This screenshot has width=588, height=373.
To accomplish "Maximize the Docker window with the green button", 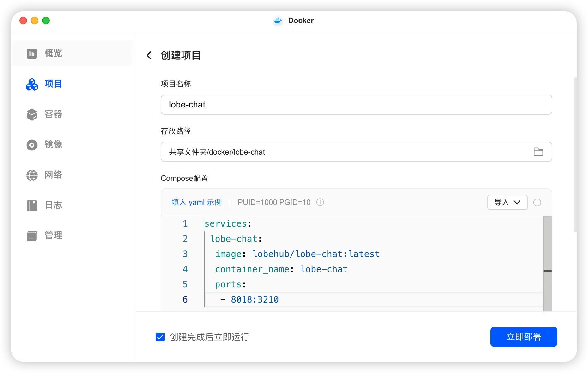I will coord(46,21).
